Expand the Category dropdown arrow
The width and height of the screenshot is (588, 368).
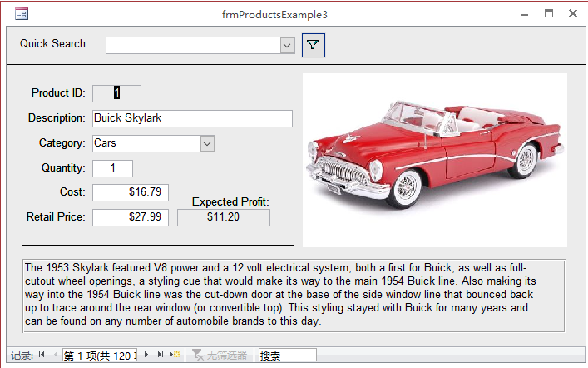[x=207, y=143]
